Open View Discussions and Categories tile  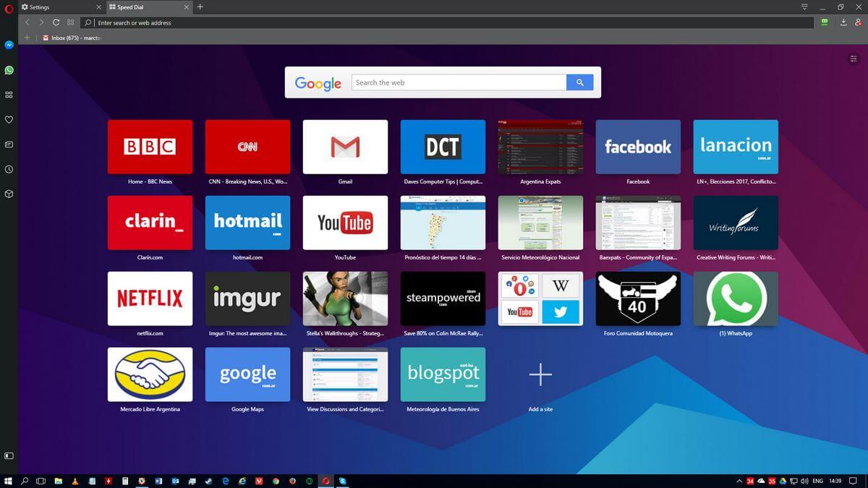pyautogui.click(x=345, y=374)
